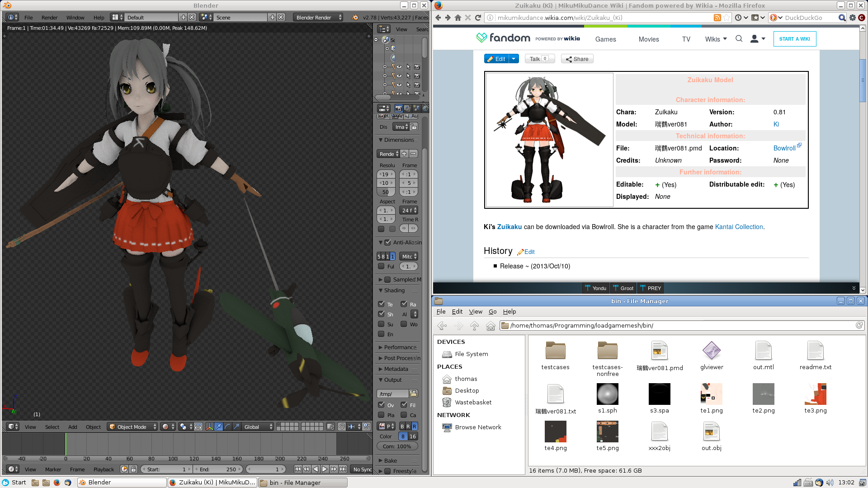The image size is (868, 488).
Task: Click the fandom search magnifier icon
Action: (x=739, y=39)
